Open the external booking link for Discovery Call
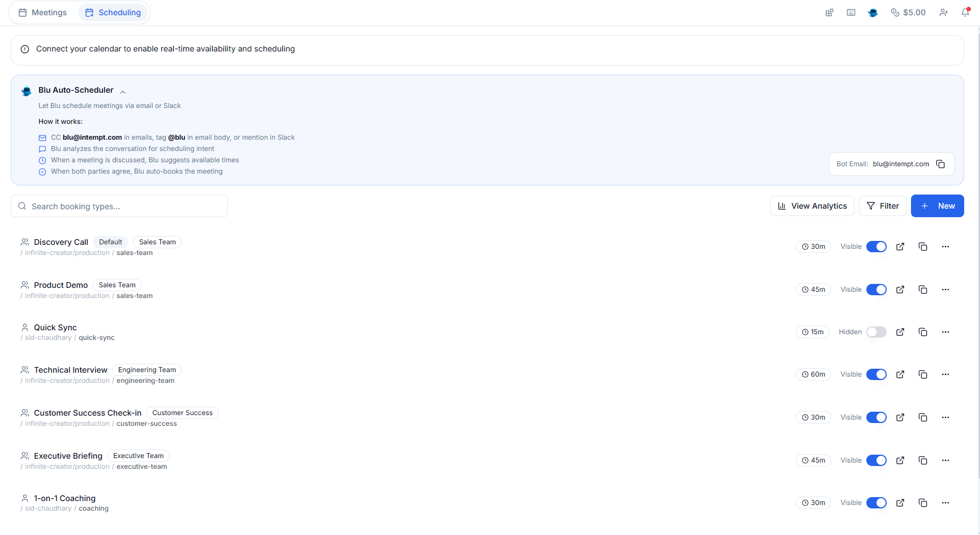This screenshot has height=535, width=980. coord(900,247)
